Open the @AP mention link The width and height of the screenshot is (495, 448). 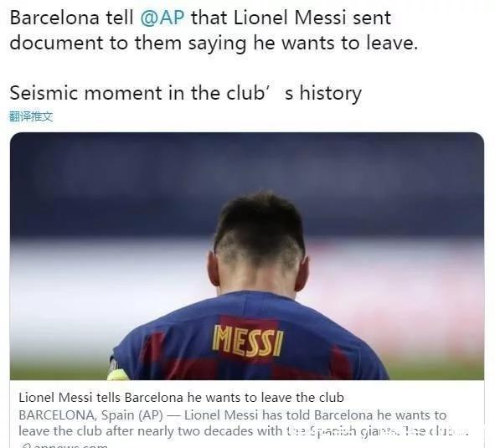pyautogui.click(x=162, y=18)
